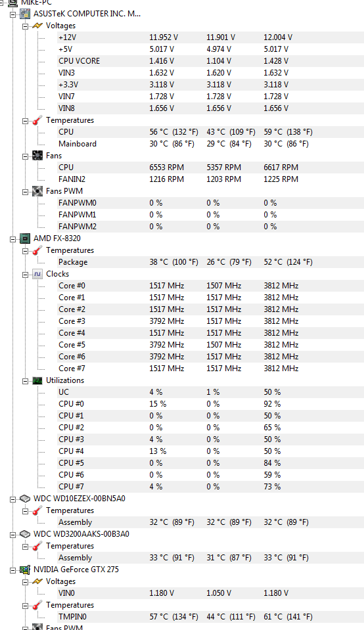Collapse the NVIDIA GeForce GTX 275 node
Screen dimensions: 364x630
(x=13, y=570)
